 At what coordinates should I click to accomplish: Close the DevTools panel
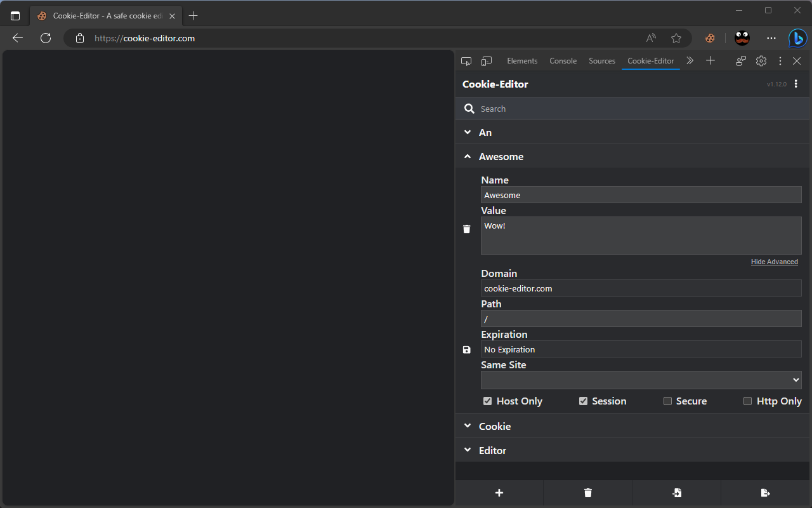[797, 61]
